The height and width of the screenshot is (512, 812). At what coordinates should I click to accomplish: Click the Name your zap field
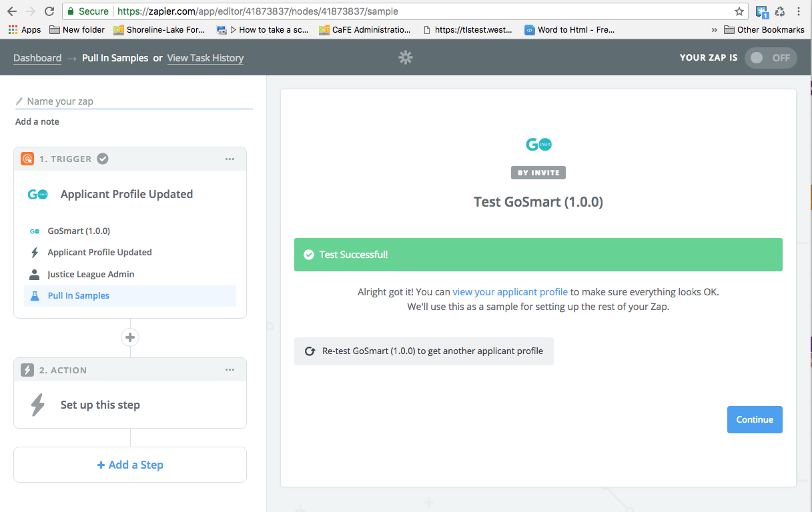134,101
